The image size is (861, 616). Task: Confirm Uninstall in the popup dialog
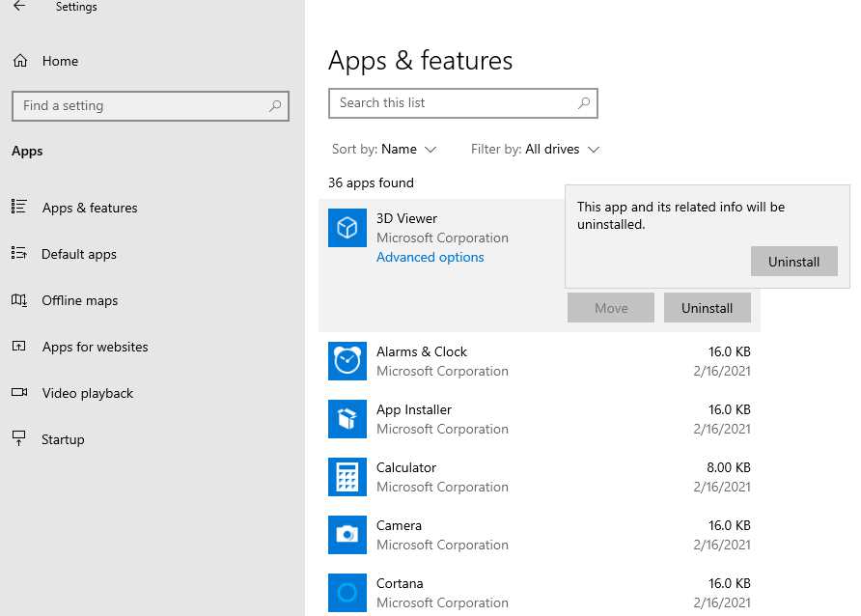coord(794,262)
